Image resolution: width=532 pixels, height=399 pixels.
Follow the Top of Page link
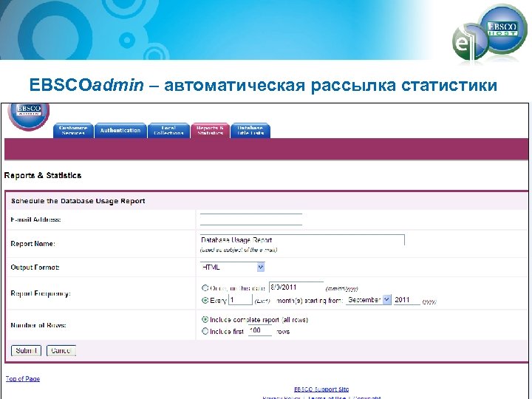pos(23,378)
